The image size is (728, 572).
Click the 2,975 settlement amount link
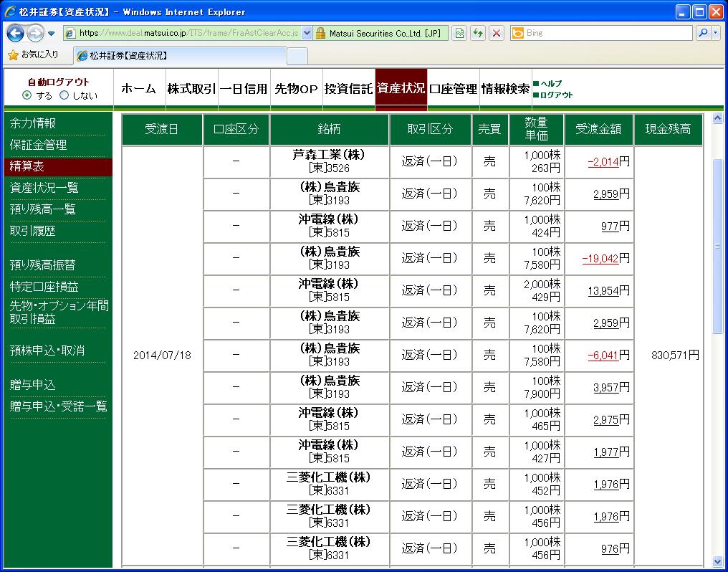(x=606, y=420)
